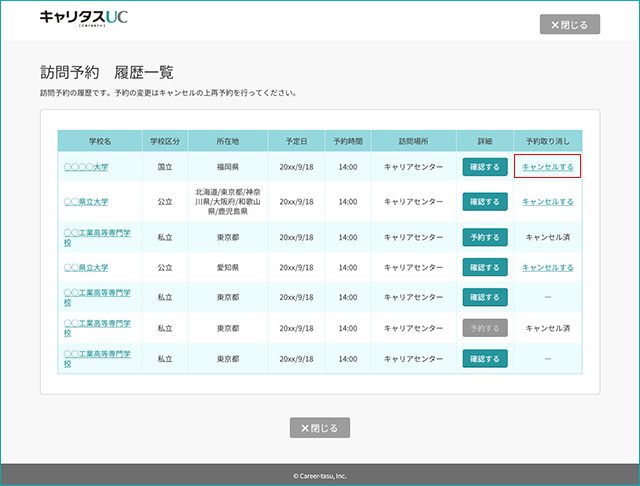Image resolution: width=640 pixels, height=486 pixels.
Task: Click 14:00 time in the 愛知県 row
Action: pyautogui.click(x=348, y=268)
